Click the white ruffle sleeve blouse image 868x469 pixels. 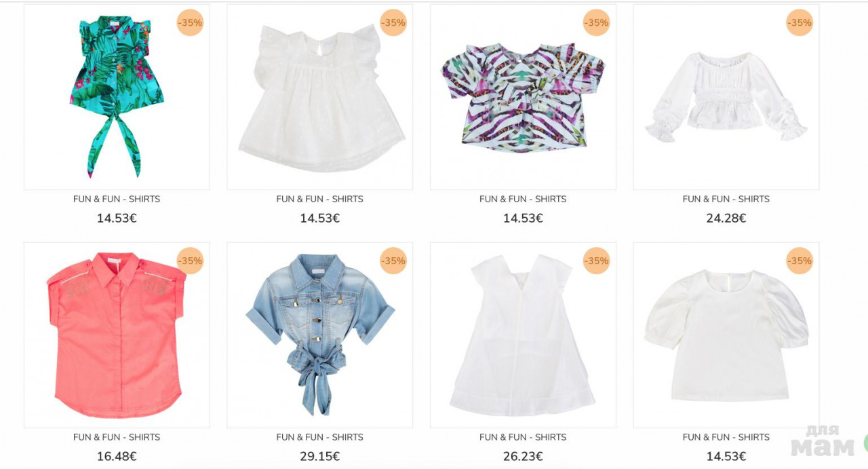tap(320, 97)
